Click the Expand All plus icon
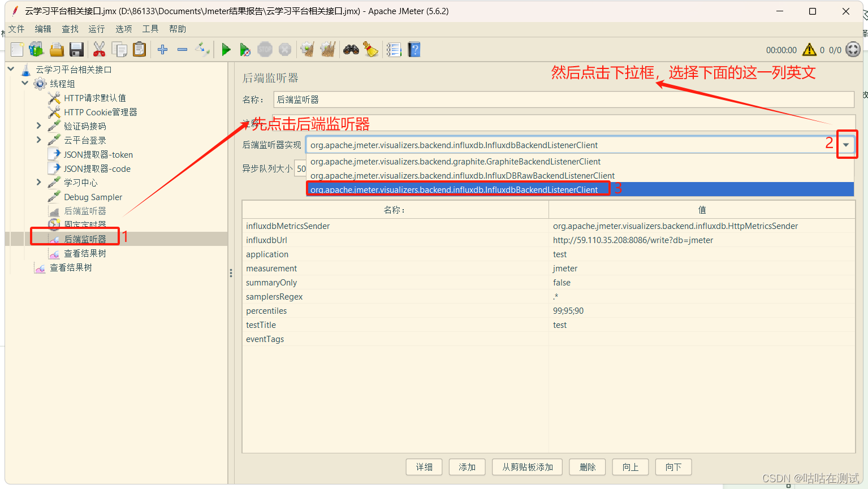868x489 pixels. pyautogui.click(x=163, y=50)
